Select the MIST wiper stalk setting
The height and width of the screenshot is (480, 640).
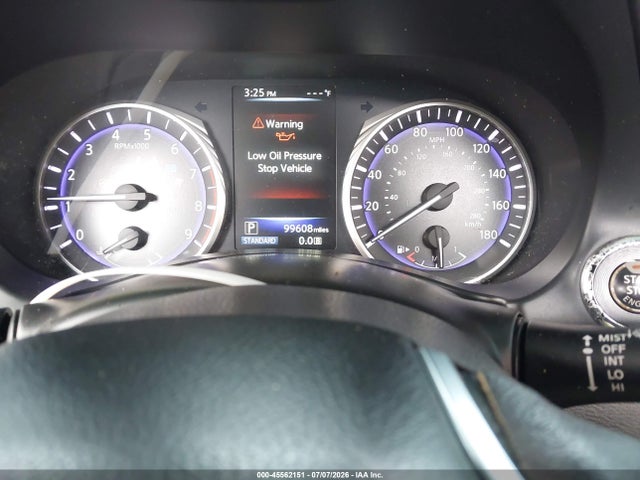[x=611, y=338]
